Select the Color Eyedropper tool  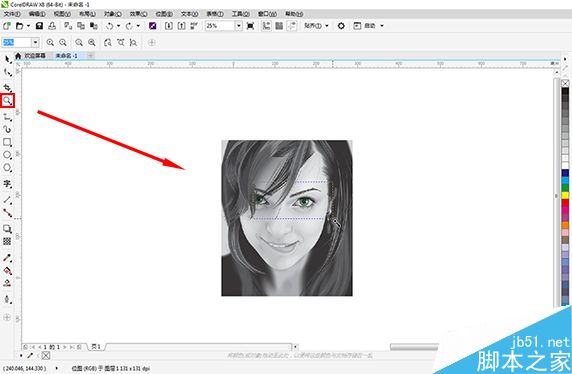click(x=7, y=258)
